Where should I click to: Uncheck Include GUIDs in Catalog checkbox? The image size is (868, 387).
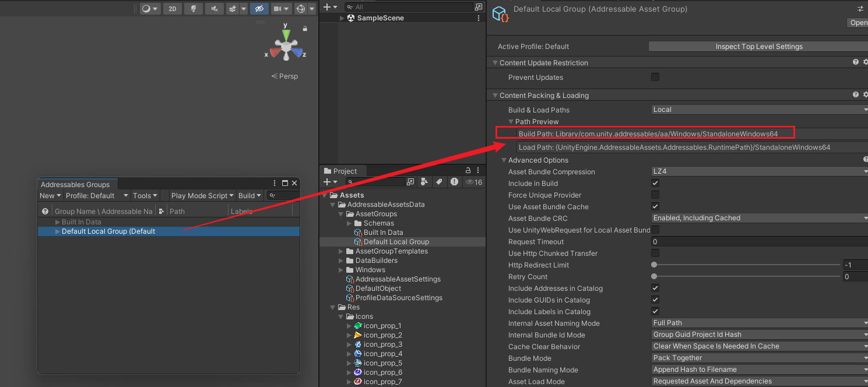655,300
